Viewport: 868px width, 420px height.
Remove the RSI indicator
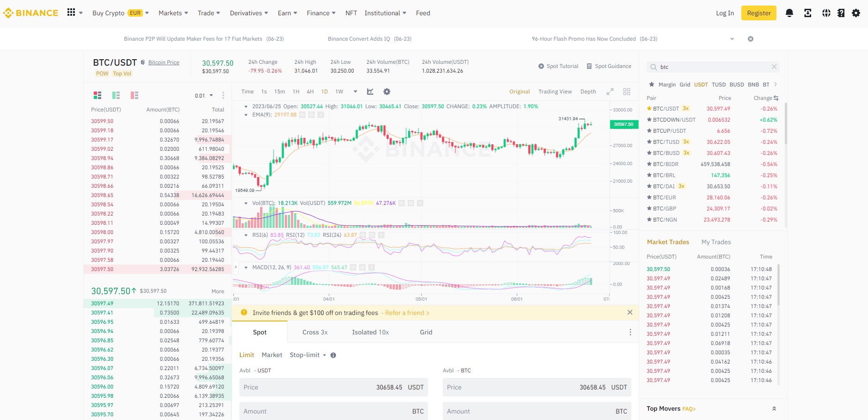381,235
